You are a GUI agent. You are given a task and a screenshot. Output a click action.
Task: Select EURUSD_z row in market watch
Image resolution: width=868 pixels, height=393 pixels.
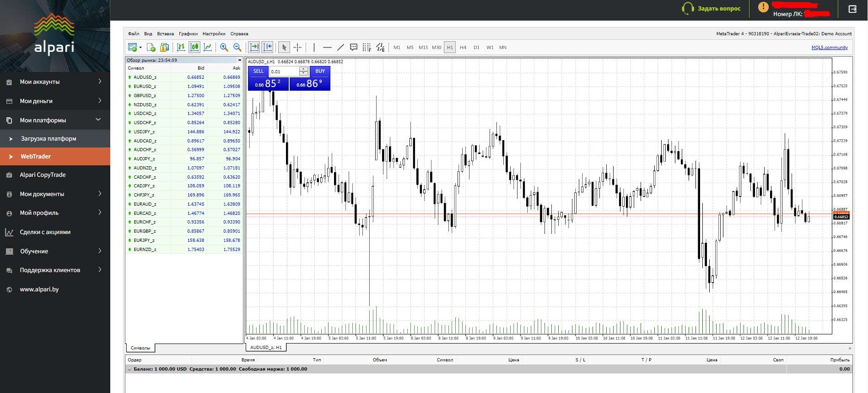point(184,86)
